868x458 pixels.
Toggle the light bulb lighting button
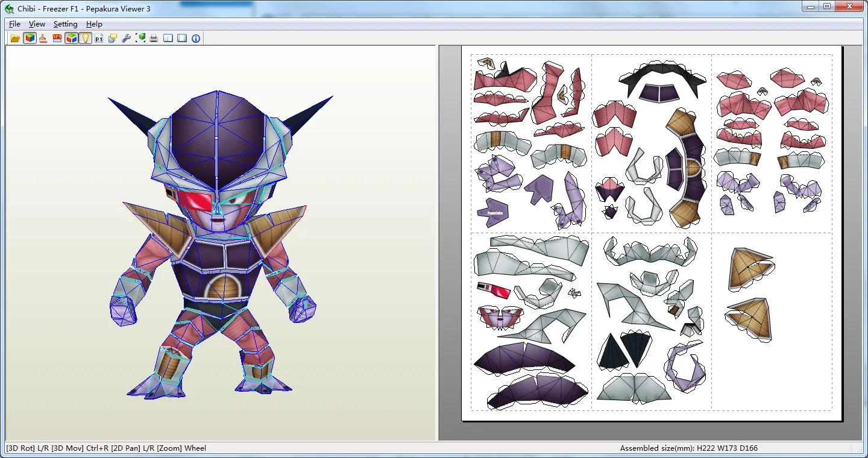click(85, 39)
